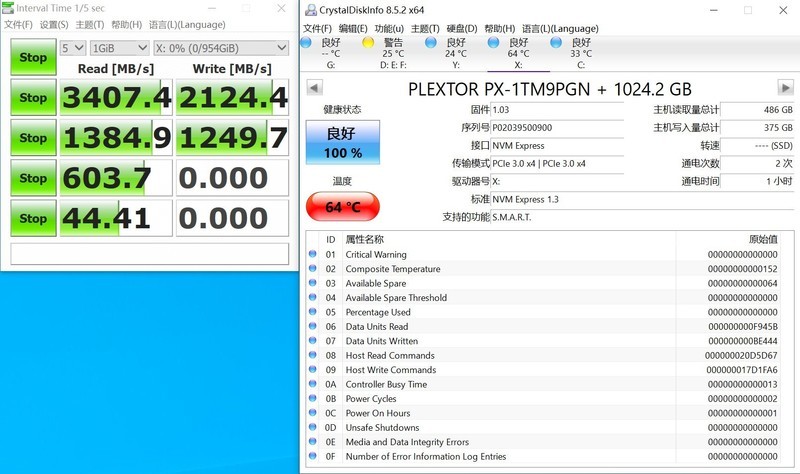800x474 pixels.
Task: Open 帮助(H) menu in CrystalDiskMark window
Action: point(127,24)
